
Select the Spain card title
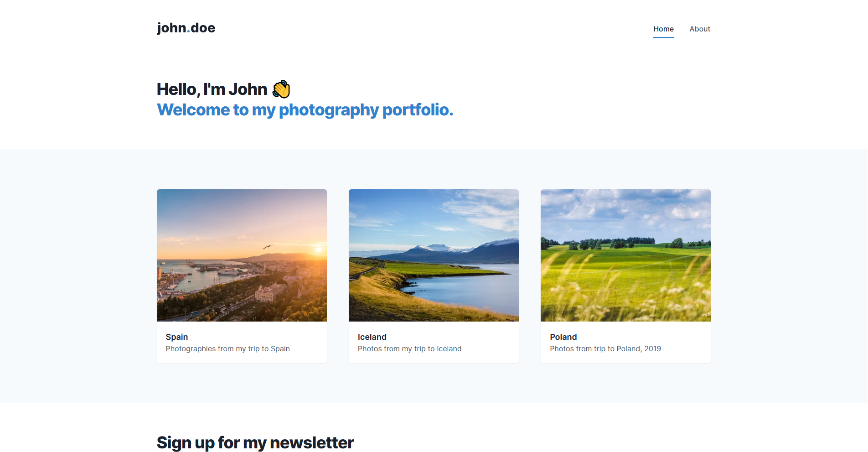[177, 337]
